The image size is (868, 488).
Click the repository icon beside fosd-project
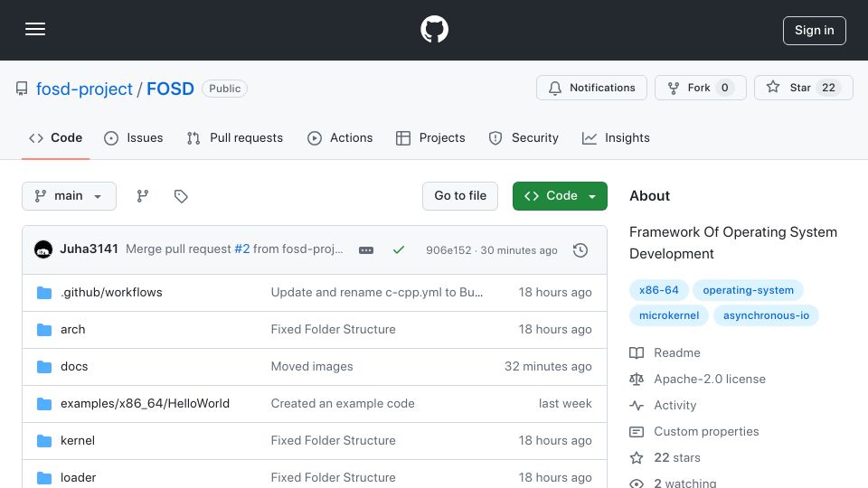click(22, 89)
